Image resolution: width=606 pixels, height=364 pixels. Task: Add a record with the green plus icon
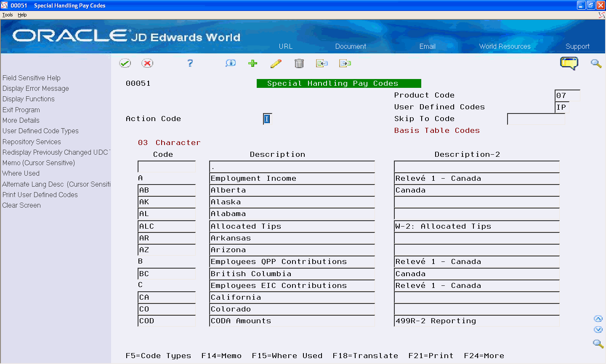coord(252,63)
